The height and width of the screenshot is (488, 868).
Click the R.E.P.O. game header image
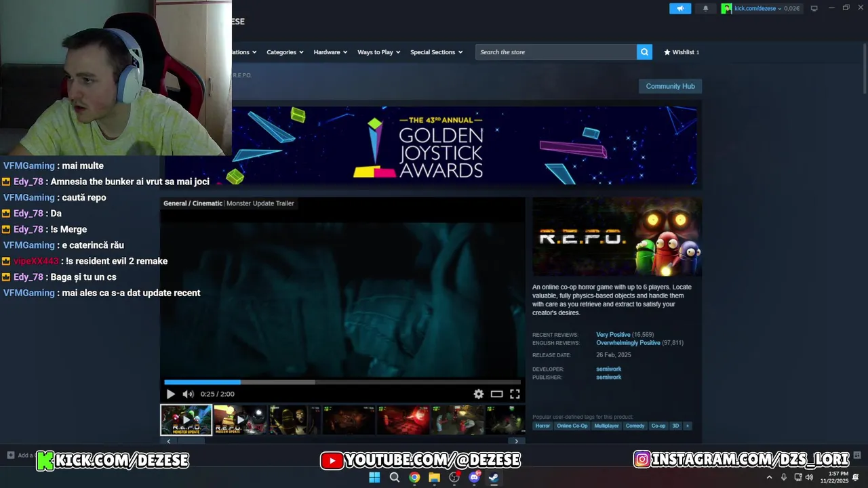click(x=617, y=237)
